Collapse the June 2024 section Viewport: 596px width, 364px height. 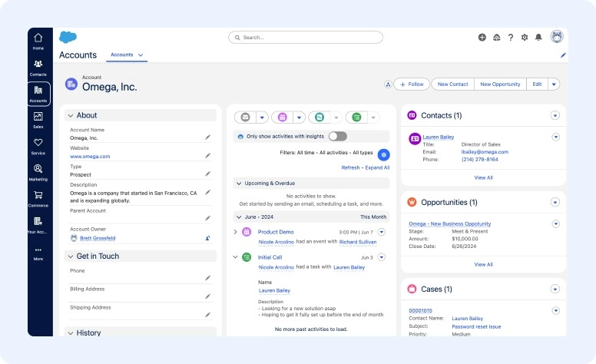point(239,217)
